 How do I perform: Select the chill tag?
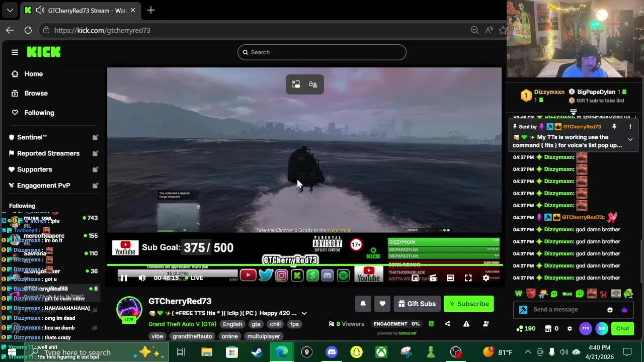point(275,324)
